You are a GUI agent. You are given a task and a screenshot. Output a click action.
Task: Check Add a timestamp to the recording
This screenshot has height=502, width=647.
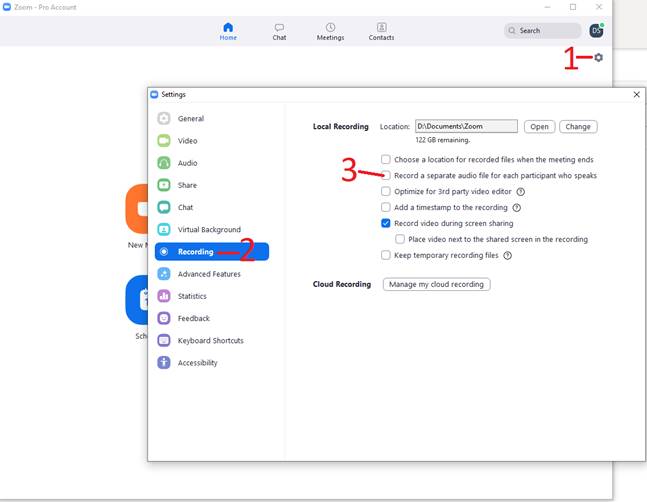click(x=385, y=207)
